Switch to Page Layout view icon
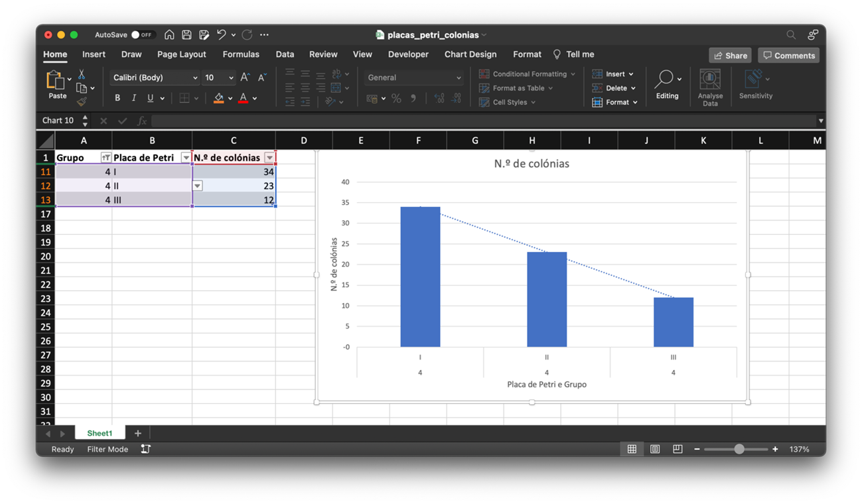The width and height of the screenshot is (862, 504). coord(655,449)
